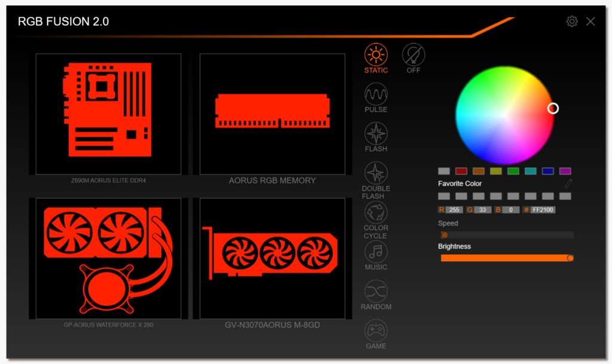Click the Brightness label
The image size is (612, 364).
click(454, 247)
